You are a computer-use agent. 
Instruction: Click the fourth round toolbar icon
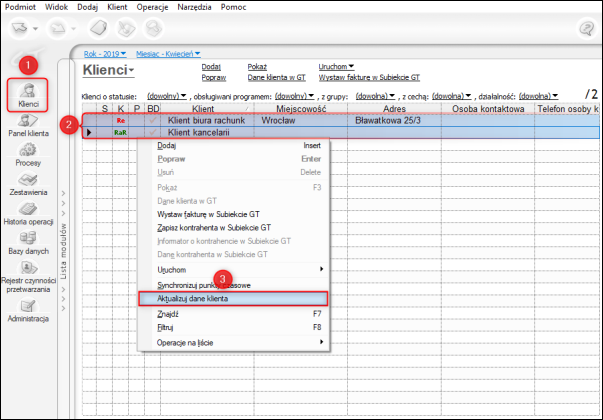coord(126,28)
